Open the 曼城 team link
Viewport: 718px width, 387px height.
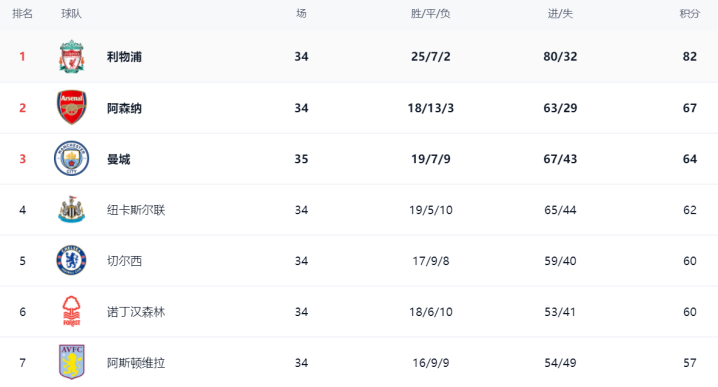tap(119, 159)
